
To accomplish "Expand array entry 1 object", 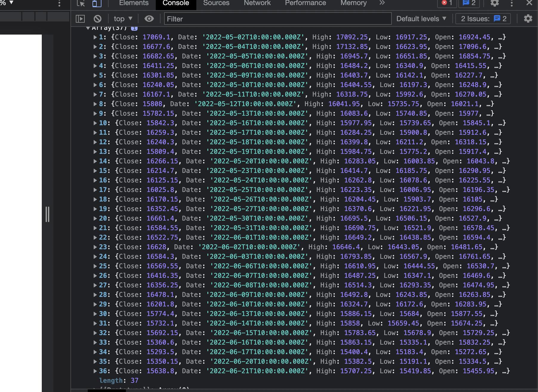I will [x=95, y=37].
